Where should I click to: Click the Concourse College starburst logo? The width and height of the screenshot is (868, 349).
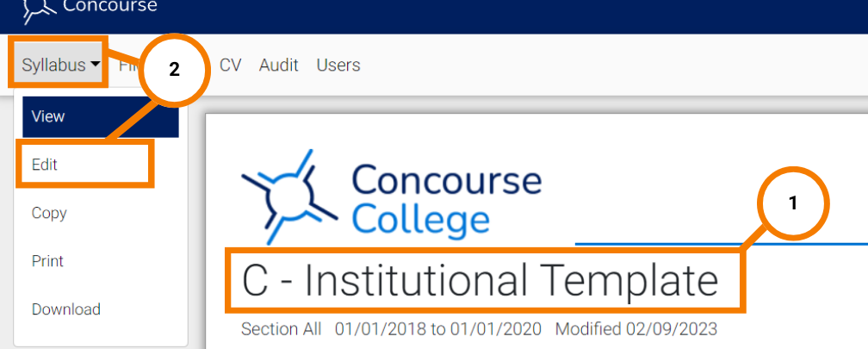pos(289,196)
